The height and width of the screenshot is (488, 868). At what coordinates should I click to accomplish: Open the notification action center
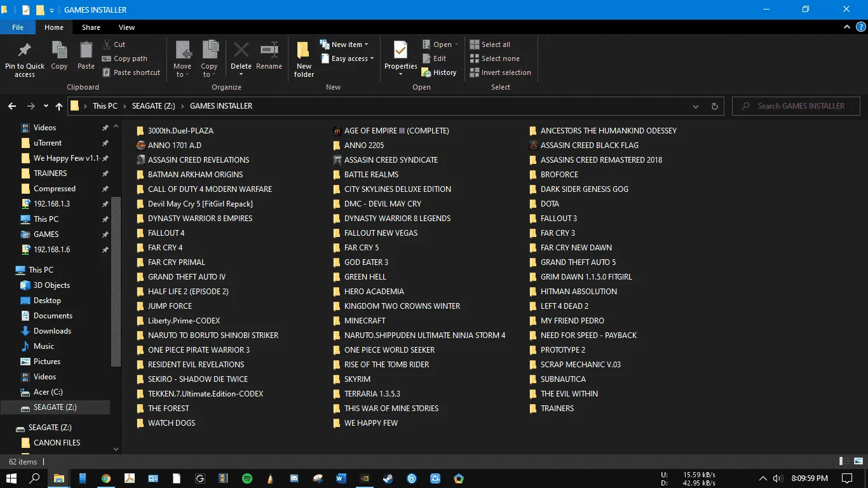click(x=847, y=478)
